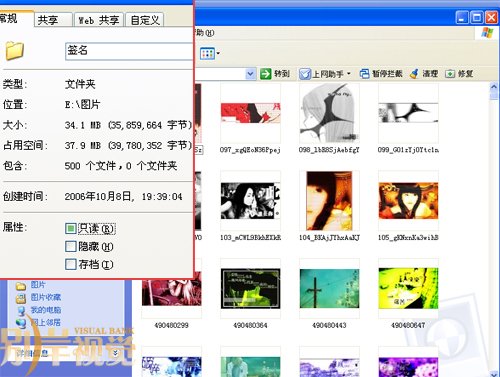The width and height of the screenshot is (500, 377).
Task: Open the views button dropdown in Explorer
Action: point(210,53)
